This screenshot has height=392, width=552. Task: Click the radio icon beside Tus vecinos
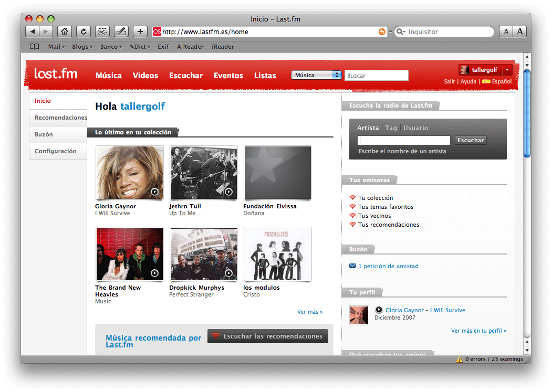352,215
